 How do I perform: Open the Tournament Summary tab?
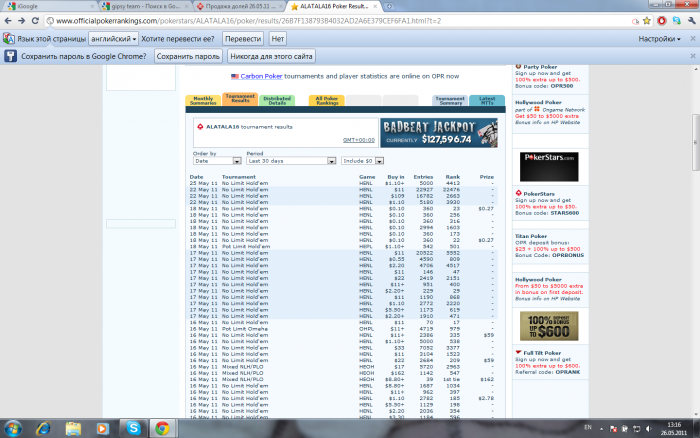pyautogui.click(x=450, y=100)
